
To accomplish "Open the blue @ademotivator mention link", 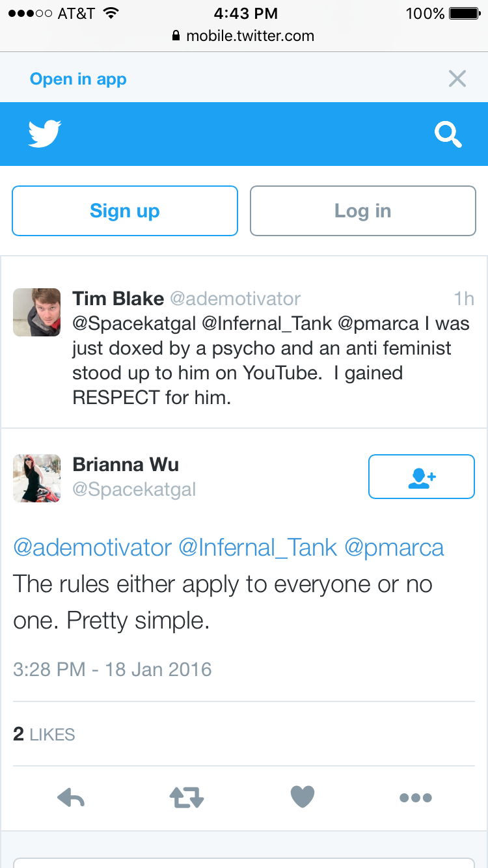I will click(92, 548).
